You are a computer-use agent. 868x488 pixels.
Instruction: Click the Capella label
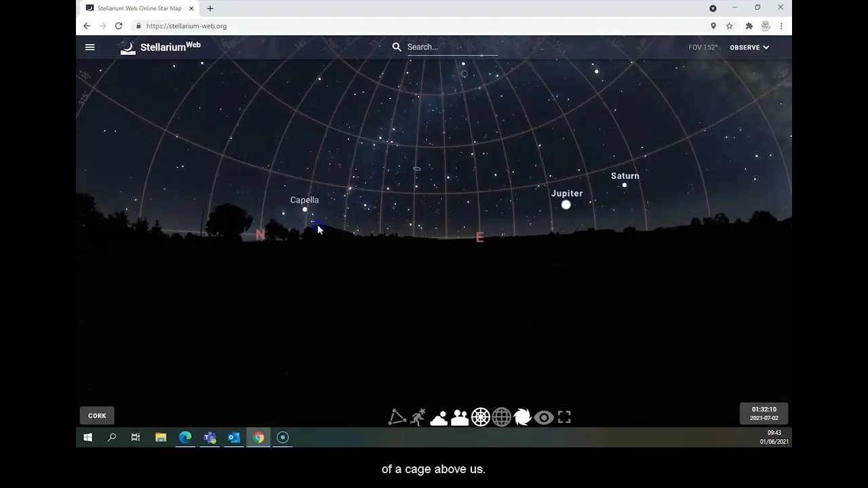tap(304, 200)
